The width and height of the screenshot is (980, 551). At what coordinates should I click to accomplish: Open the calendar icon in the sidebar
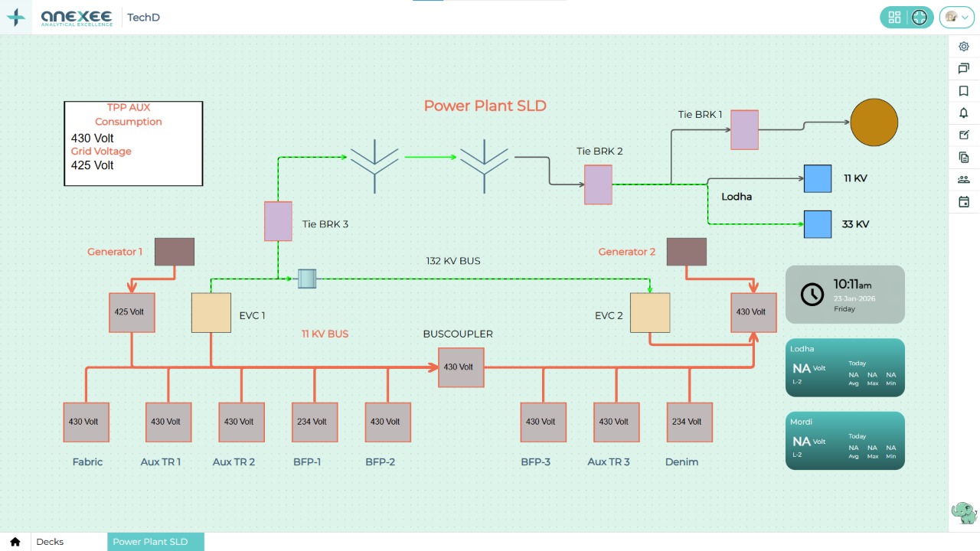(x=963, y=201)
